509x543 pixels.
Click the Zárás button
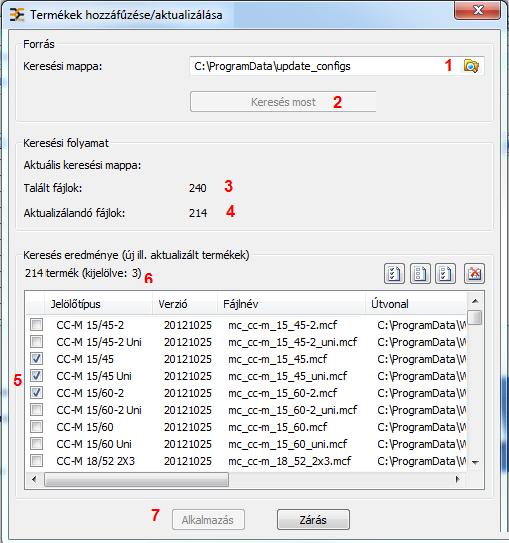tap(313, 519)
